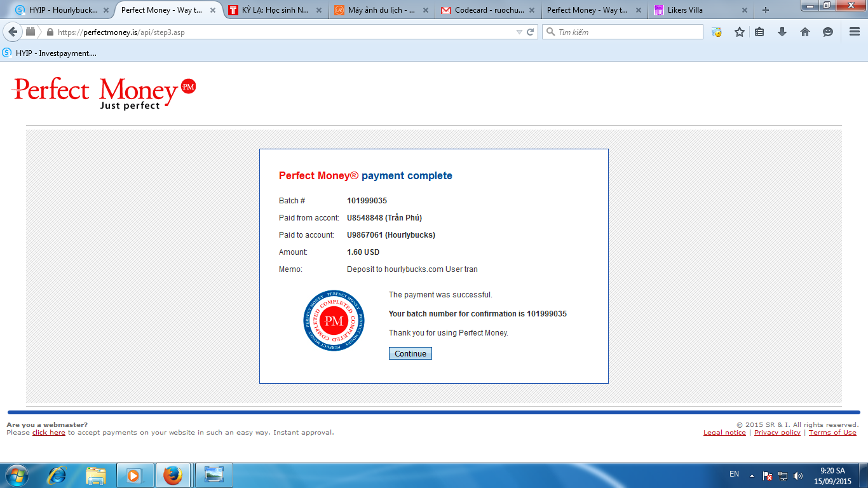Click the memo 'Deposit to hourlybucks.com User tran'
Screen dimensions: 868x488
tap(412, 269)
